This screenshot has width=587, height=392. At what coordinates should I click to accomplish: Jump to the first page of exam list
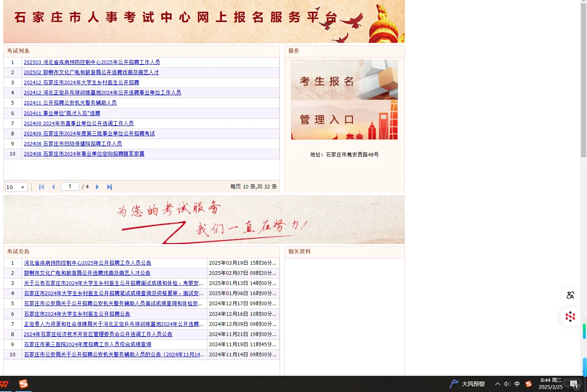[41, 186]
